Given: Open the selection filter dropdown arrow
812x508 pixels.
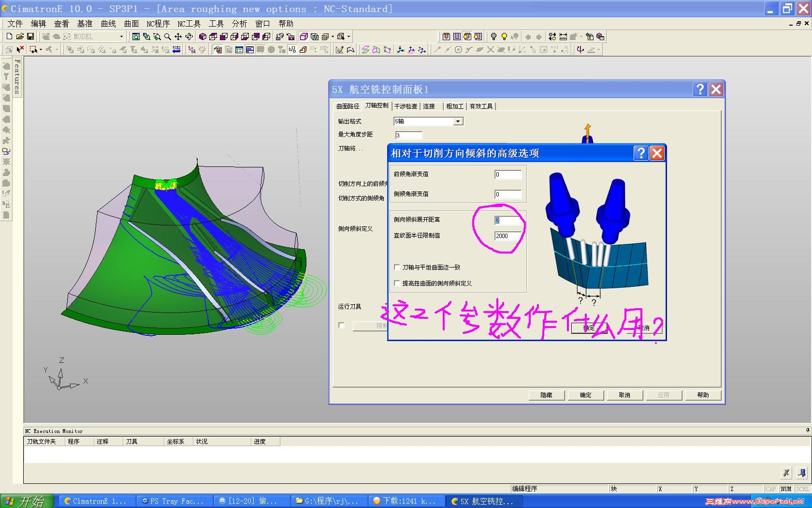Looking at the screenshot, I should (x=41, y=49).
